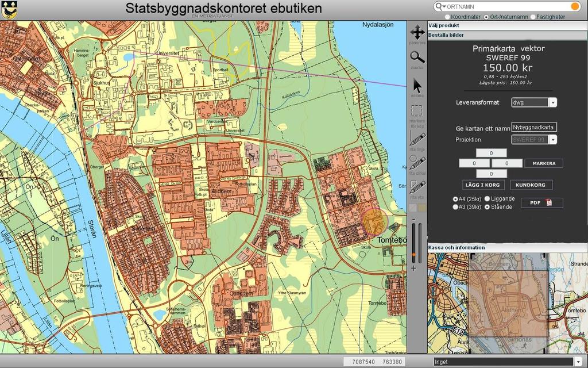Pick the draw circle (rita cirkel) tool
Screen dimensions: 588x368
tap(417, 163)
